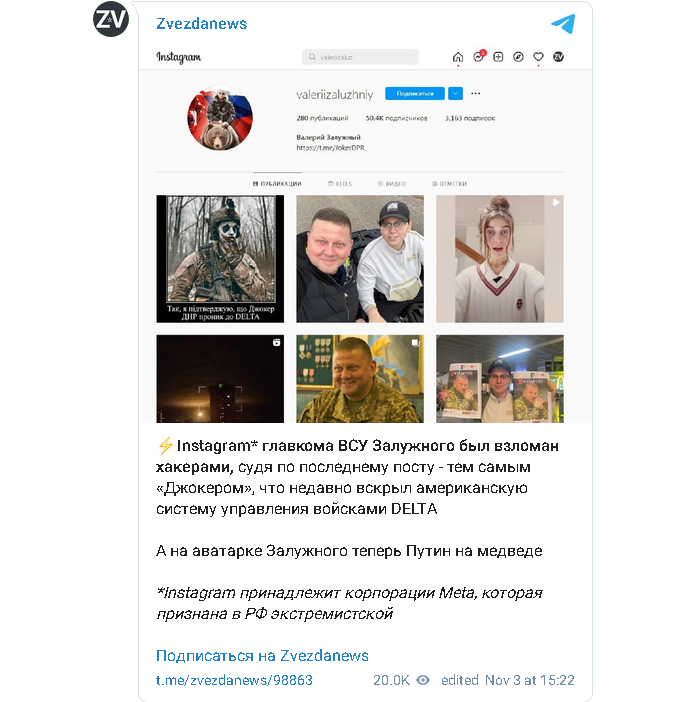Click the Instagram logo wordmark
Viewport: 686px width, 702px height.
pos(179,57)
